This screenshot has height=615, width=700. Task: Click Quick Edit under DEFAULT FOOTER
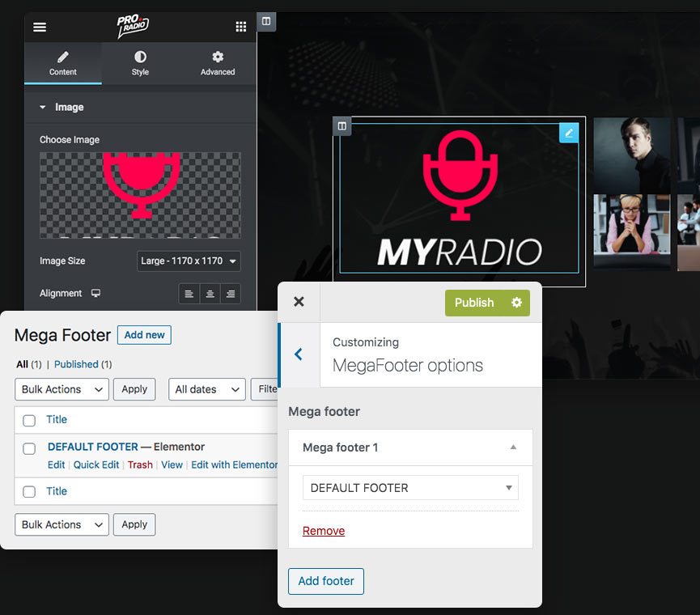(x=96, y=465)
